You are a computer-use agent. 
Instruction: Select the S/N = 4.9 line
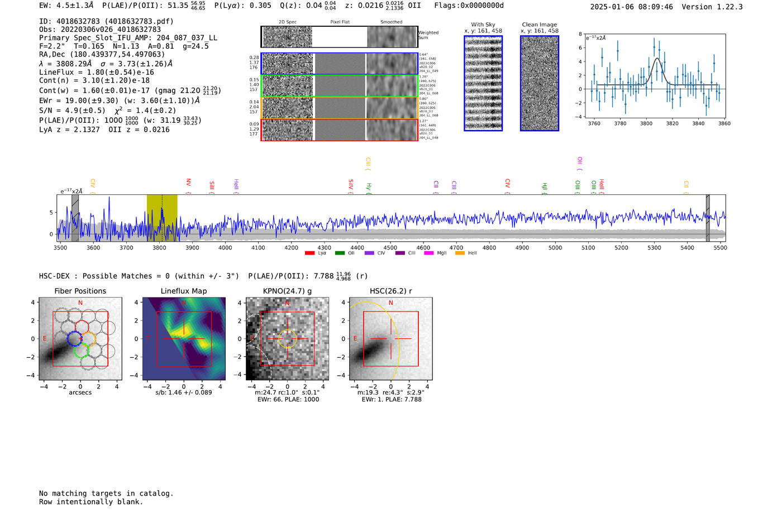[x=108, y=111]
